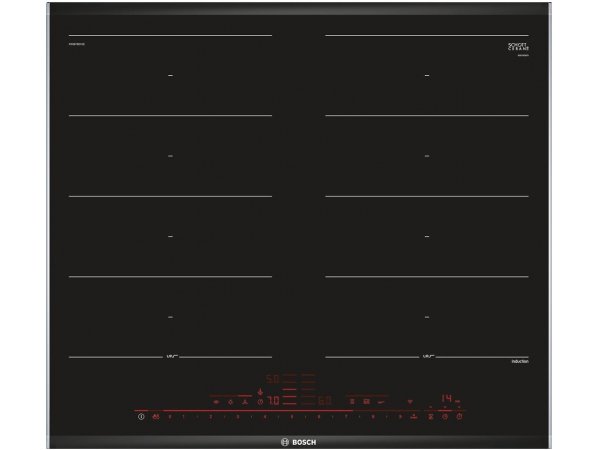This screenshot has height=450, width=600.
Task: Select the zone showing 5.0
Action: [x=273, y=379]
